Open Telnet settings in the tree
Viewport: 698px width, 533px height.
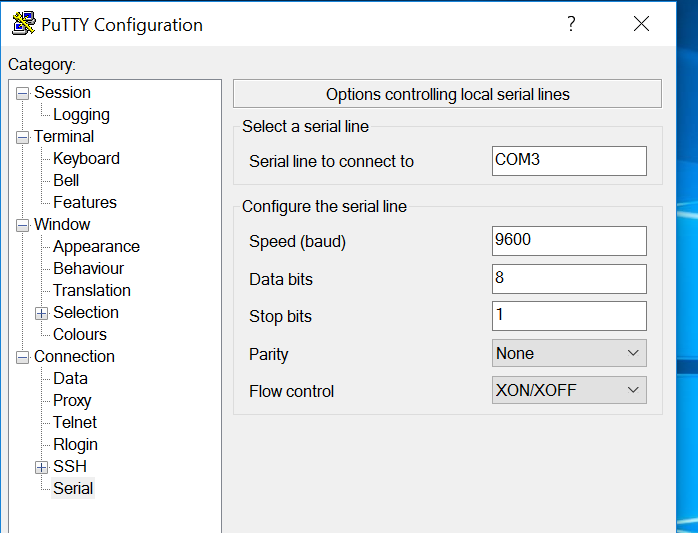pyautogui.click(x=75, y=423)
